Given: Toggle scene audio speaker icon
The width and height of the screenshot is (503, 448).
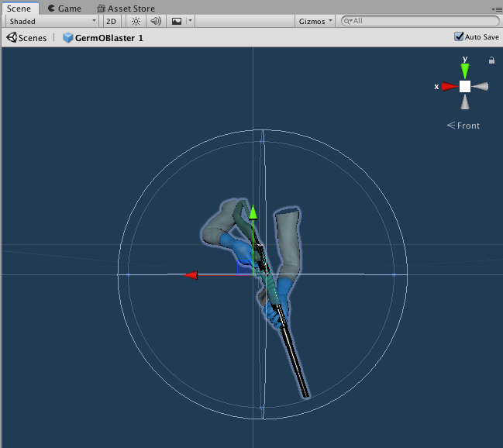Looking at the screenshot, I should point(156,22).
